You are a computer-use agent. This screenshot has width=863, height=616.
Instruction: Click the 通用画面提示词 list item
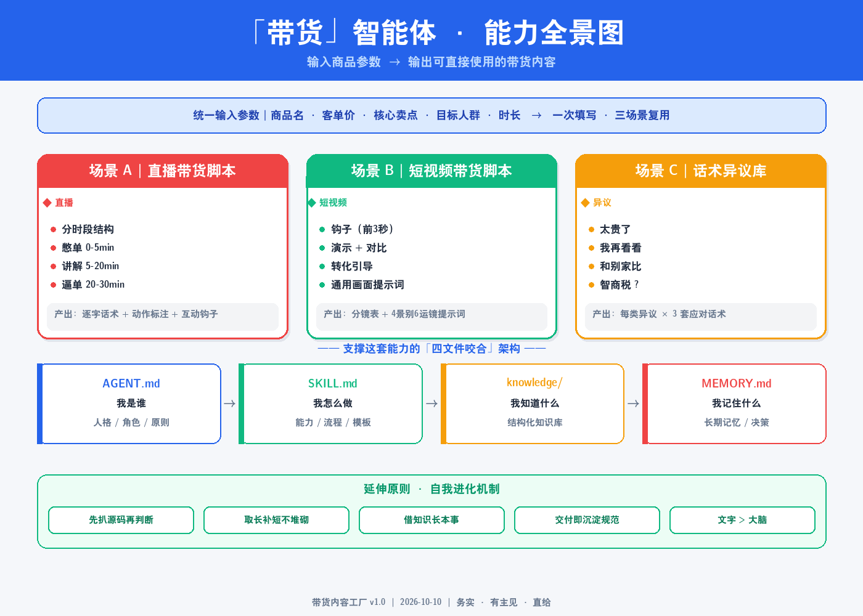tap(362, 285)
